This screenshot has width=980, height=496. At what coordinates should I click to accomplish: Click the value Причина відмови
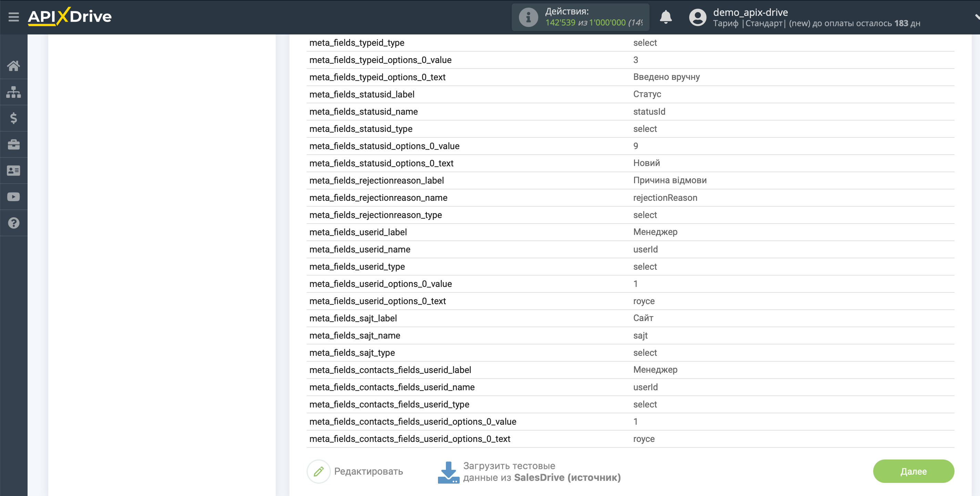pyautogui.click(x=670, y=180)
